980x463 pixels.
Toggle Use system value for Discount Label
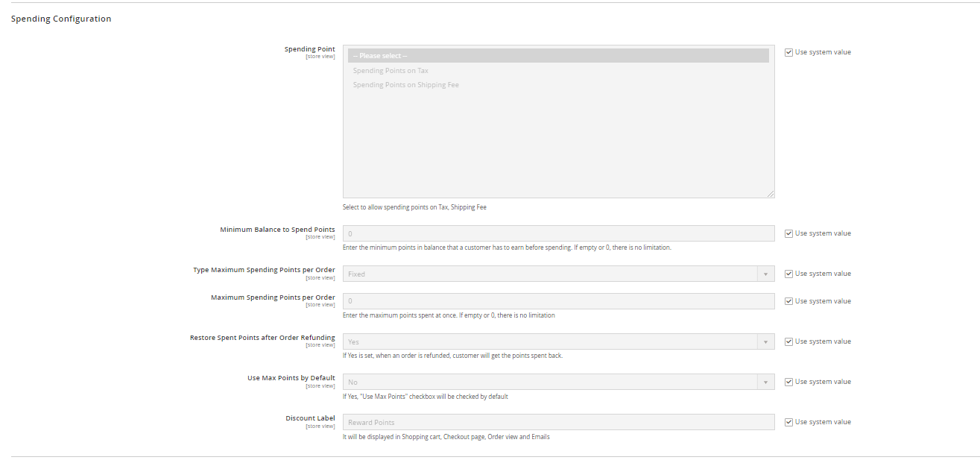click(x=788, y=422)
